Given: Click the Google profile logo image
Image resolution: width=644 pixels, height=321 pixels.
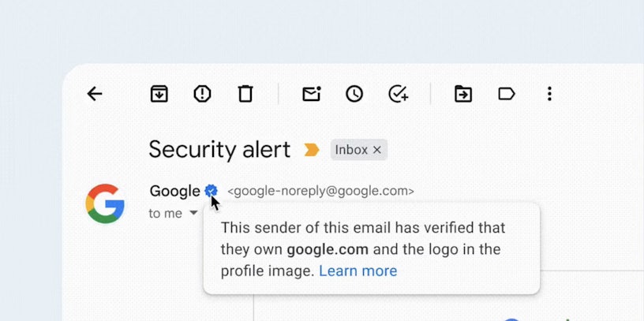Looking at the screenshot, I should coord(105,203).
